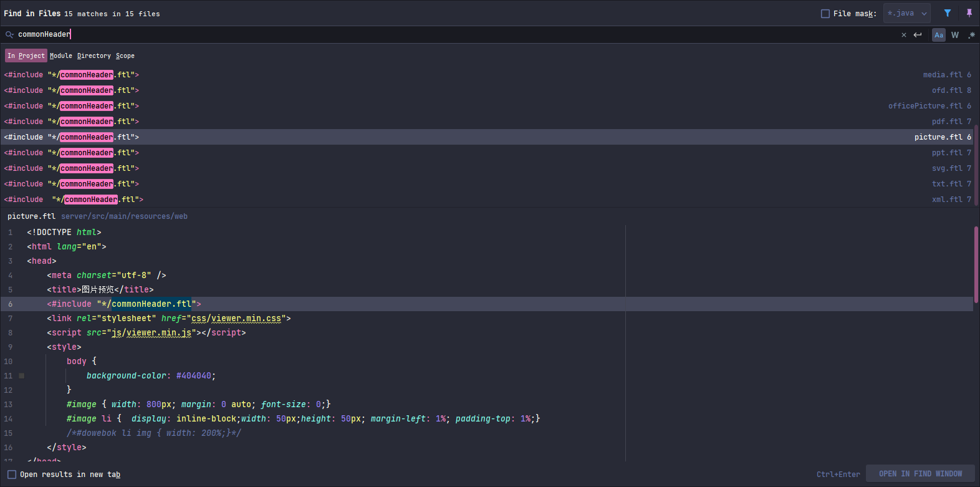This screenshot has height=487, width=980.
Task: Select the pdf.ftl search result
Action: pos(488,122)
